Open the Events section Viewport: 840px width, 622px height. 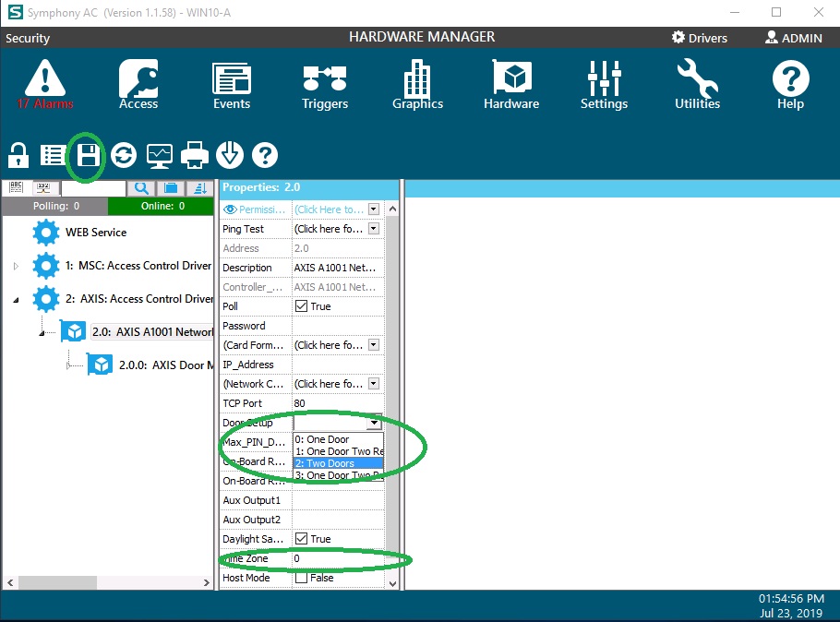(x=232, y=85)
